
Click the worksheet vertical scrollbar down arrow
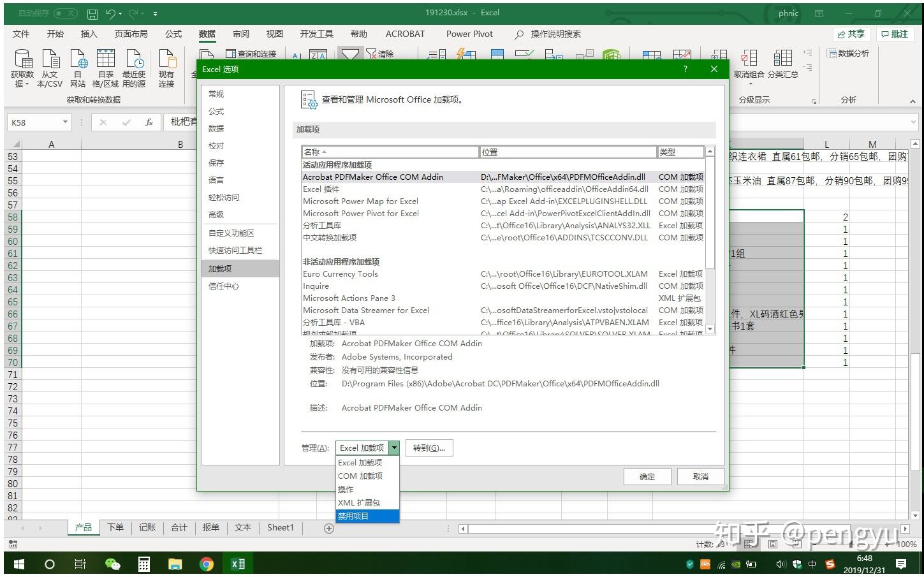(x=916, y=515)
